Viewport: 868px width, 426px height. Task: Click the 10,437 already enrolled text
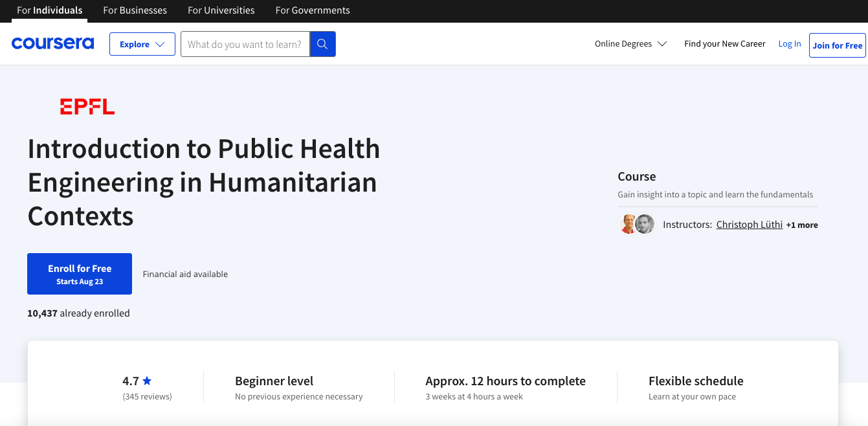tap(78, 313)
